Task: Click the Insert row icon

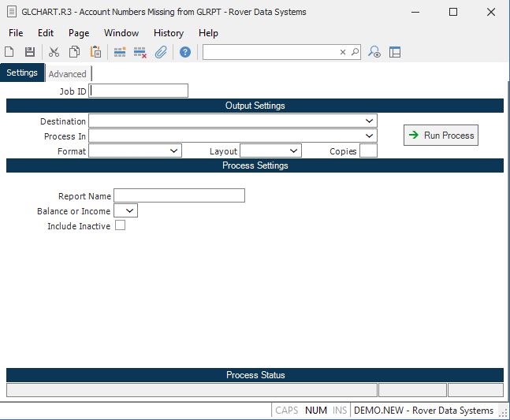Action: click(120, 52)
